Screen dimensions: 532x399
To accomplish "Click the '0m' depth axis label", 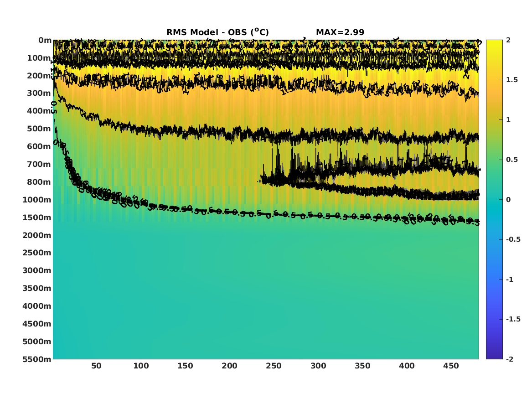I will coord(45,41).
